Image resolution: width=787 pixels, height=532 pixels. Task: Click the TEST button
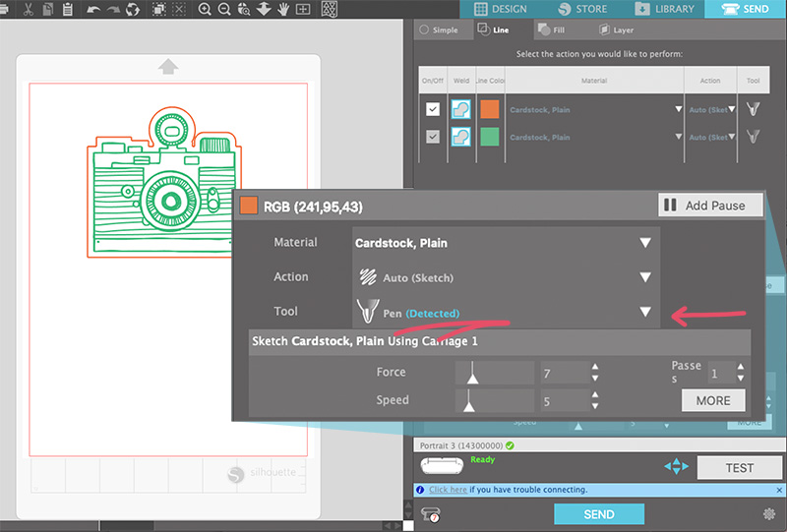(740, 468)
